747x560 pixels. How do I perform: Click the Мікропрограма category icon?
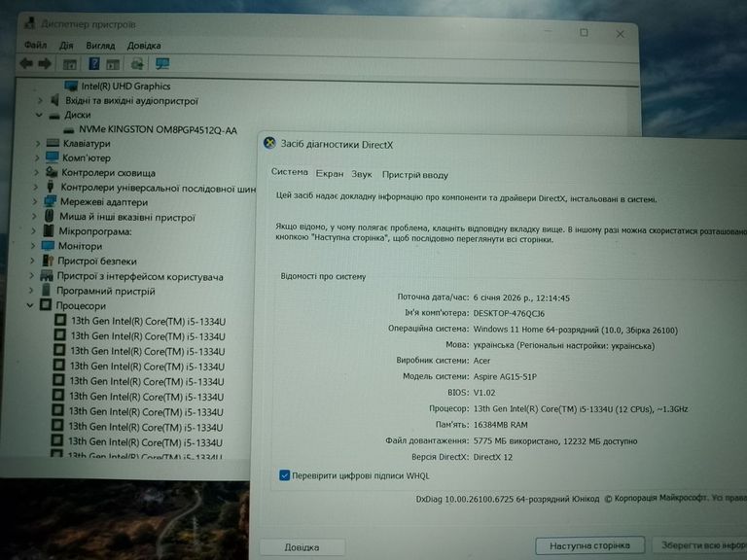49,231
